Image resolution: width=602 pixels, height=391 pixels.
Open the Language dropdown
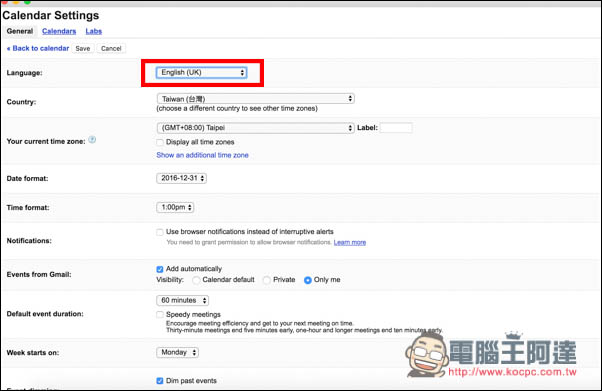(x=202, y=73)
